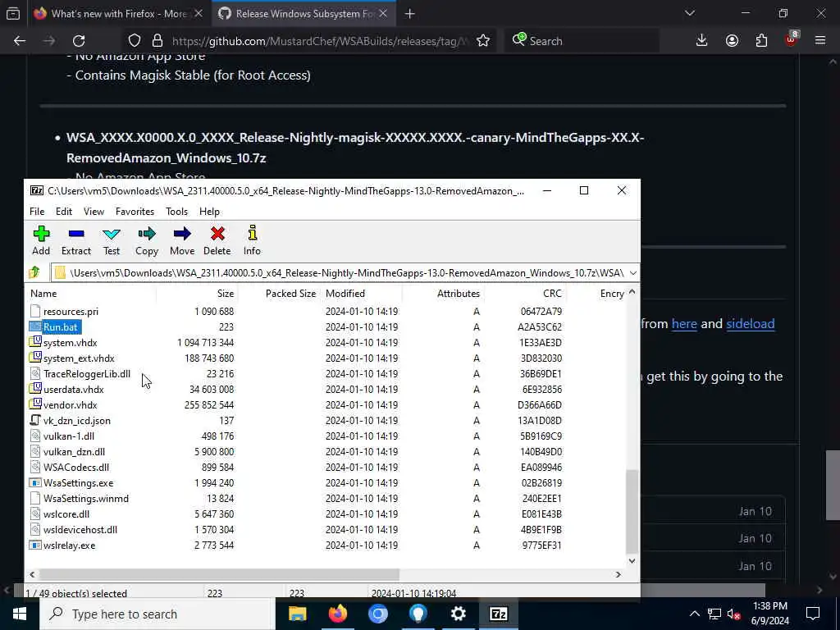
Task: Reload the page in Firefox
Action: click(x=79, y=41)
